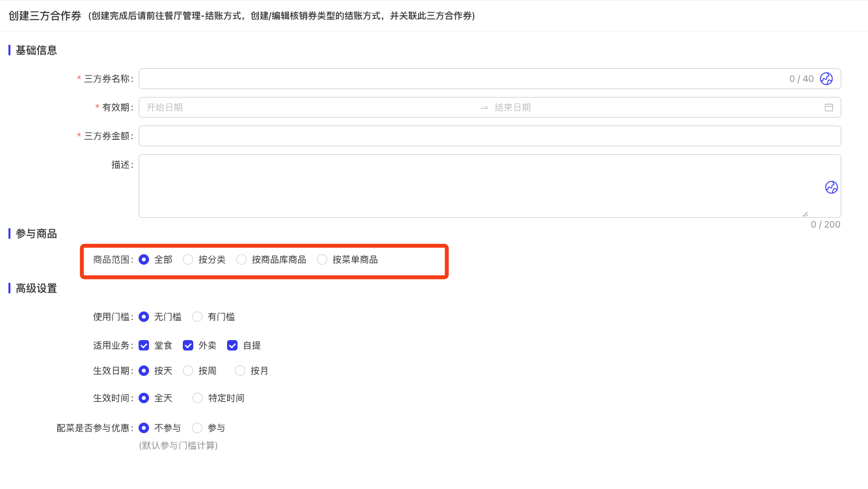Select 按商品库商品 radio option
The width and height of the screenshot is (868, 489).
click(x=241, y=259)
